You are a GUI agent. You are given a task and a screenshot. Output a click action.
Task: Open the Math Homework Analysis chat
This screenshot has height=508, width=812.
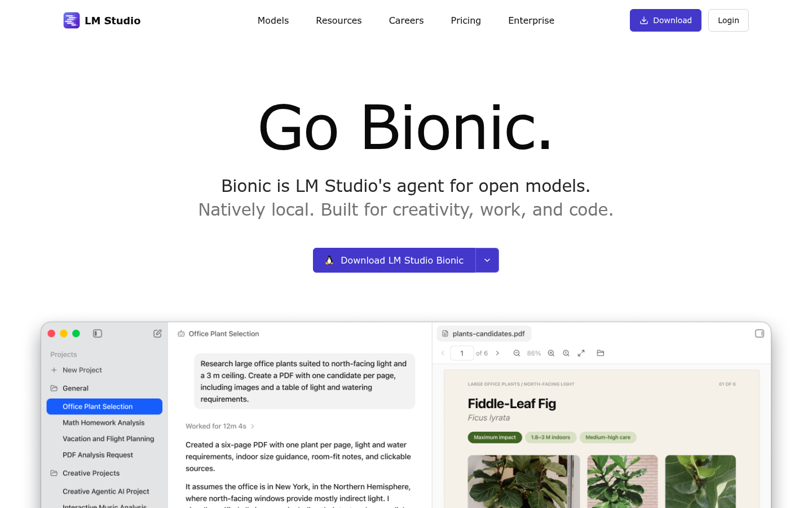pos(104,423)
